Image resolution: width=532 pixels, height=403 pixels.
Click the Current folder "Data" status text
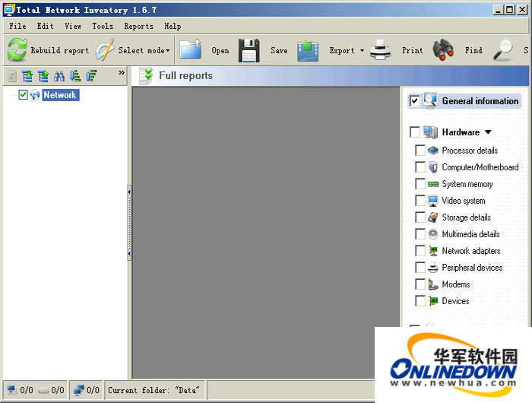154,390
